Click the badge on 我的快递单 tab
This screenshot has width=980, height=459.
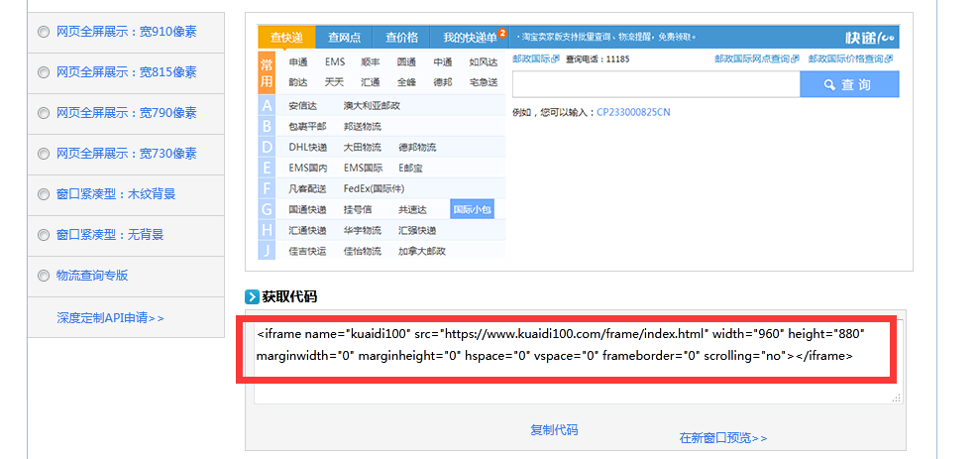coord(502,33)
